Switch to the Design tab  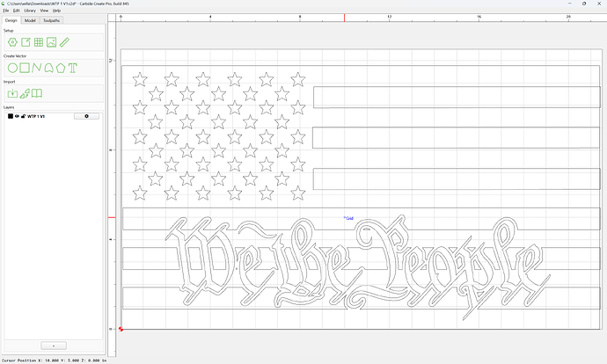tap(11, 20)
